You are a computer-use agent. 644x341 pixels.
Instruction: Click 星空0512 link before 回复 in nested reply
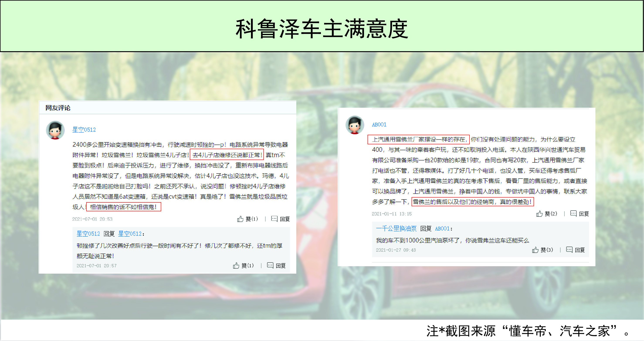[x=88, y=234]
